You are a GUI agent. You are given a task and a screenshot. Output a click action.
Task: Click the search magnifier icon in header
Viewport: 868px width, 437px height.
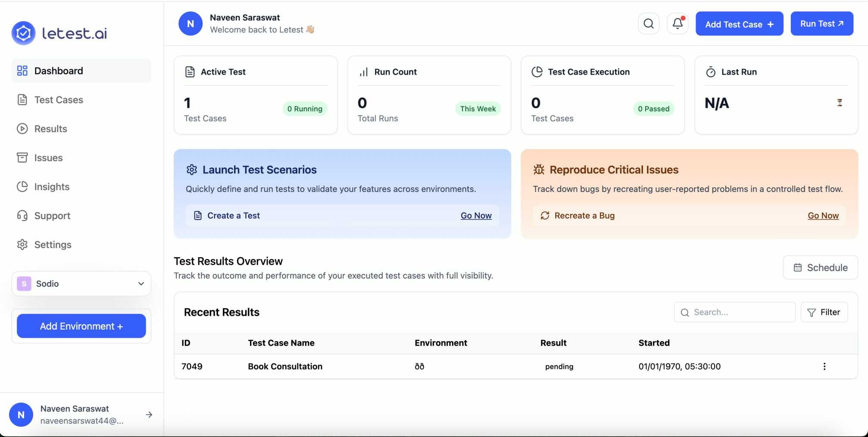(x=649, y=24)
